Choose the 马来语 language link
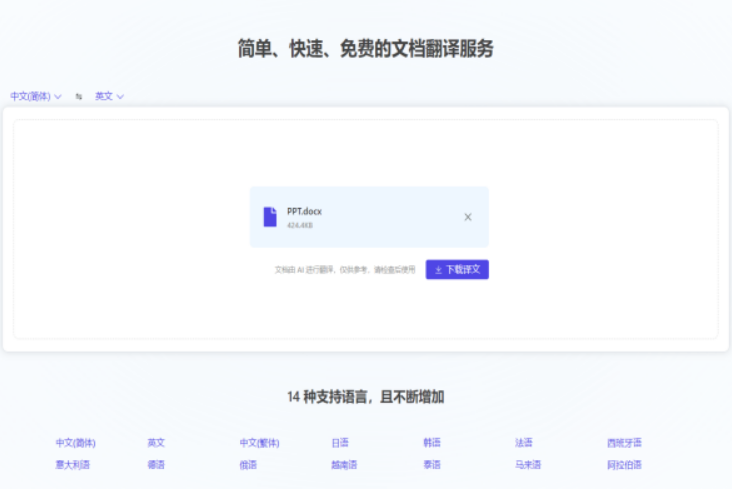732x489 pixels. (x=528, y=465)
